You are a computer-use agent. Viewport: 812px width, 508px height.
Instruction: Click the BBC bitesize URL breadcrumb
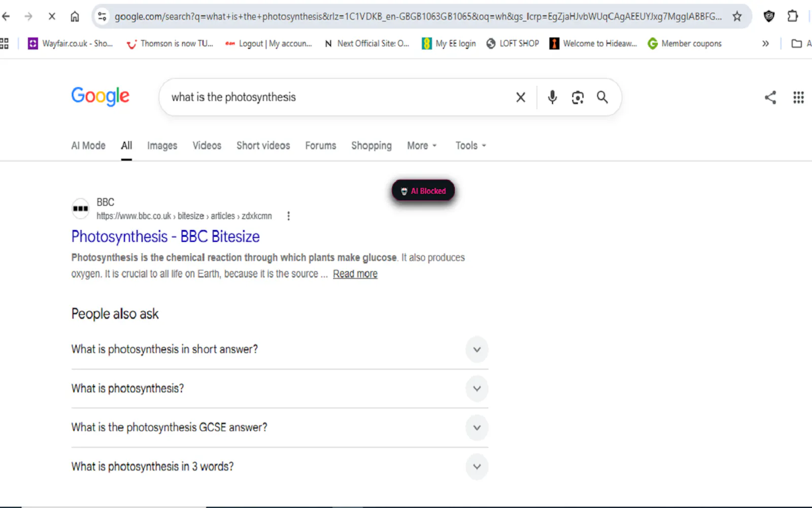tap(184, 216)
